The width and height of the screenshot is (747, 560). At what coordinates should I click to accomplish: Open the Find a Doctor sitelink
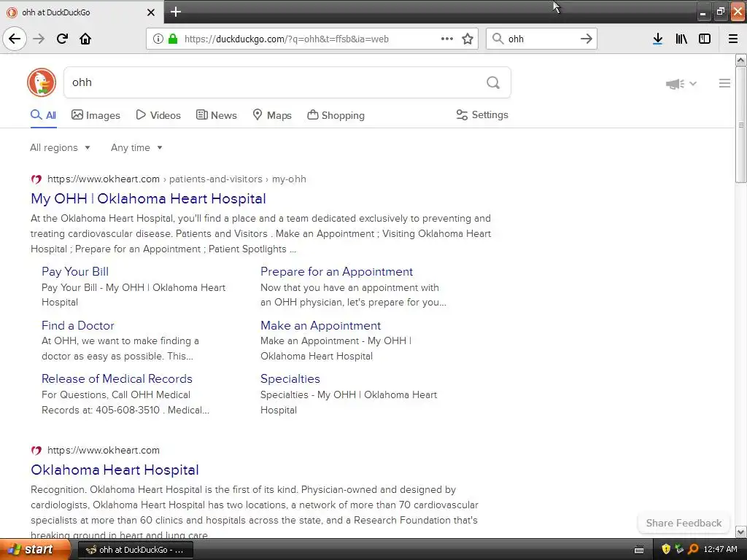tap(77, 325)
